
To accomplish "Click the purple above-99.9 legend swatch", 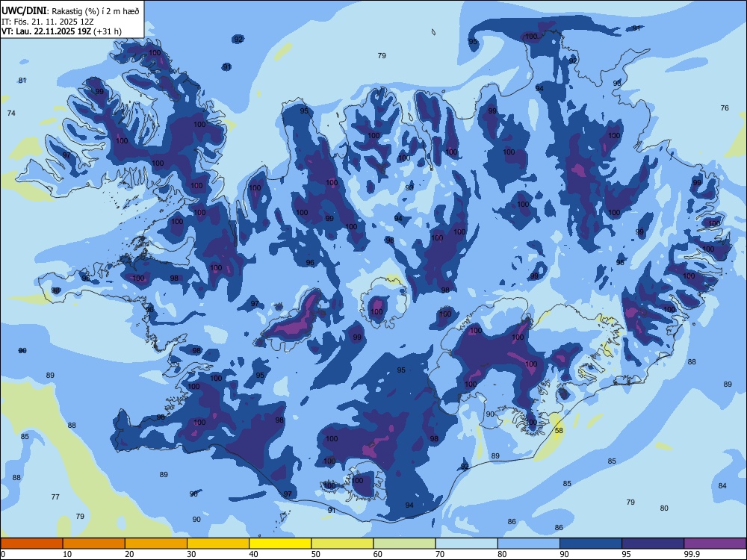I will pyautogui.click(x=715, y=544).
